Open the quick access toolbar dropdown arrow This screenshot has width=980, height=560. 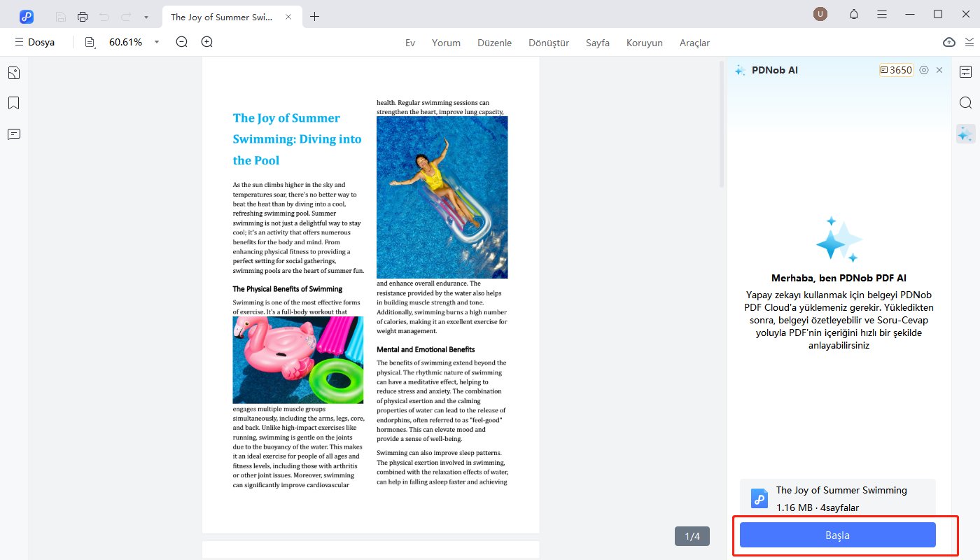tap(146, 16)
